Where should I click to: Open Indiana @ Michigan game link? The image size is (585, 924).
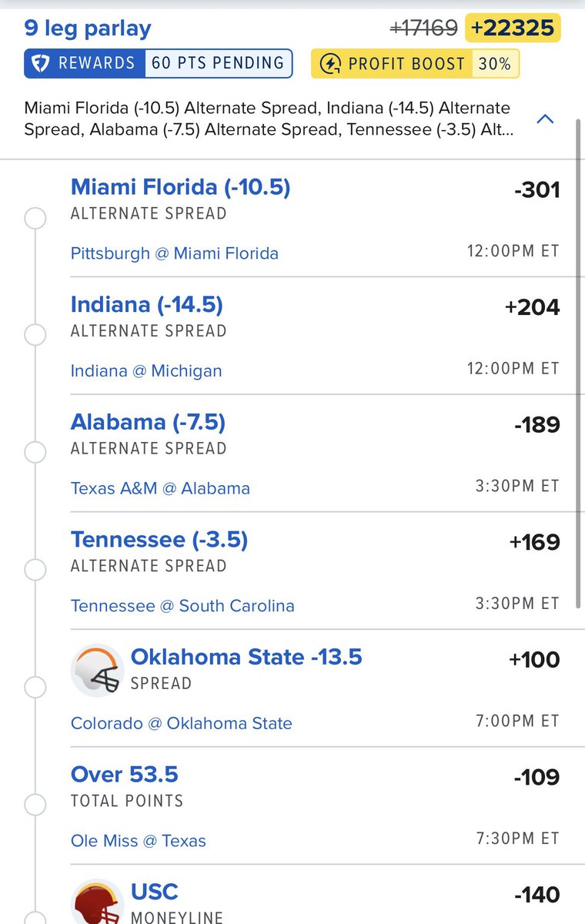pyautogui.click(x=146, y=370)
